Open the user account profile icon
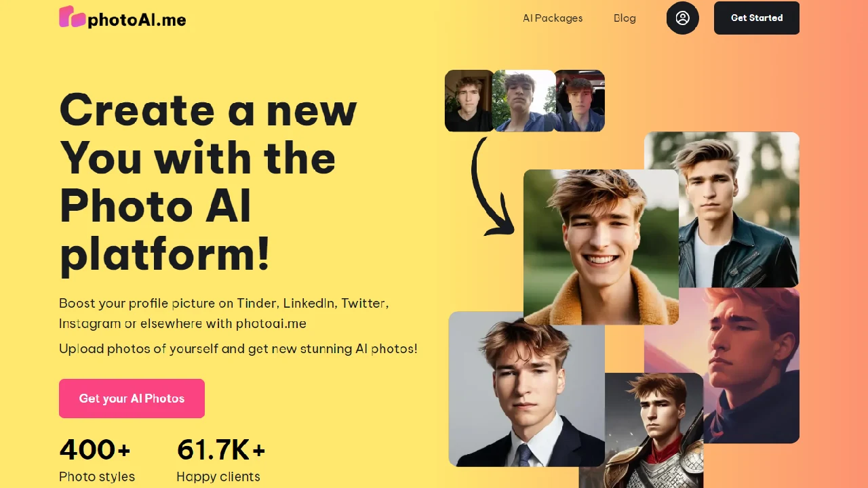868x488 pixels. click(x=683, y=18)
